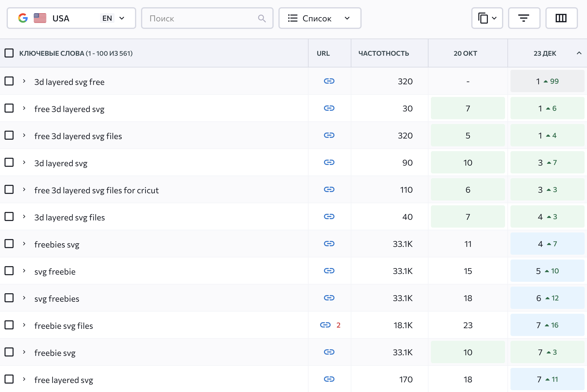Click green position cell '1 ▲6'

[547, 108]
